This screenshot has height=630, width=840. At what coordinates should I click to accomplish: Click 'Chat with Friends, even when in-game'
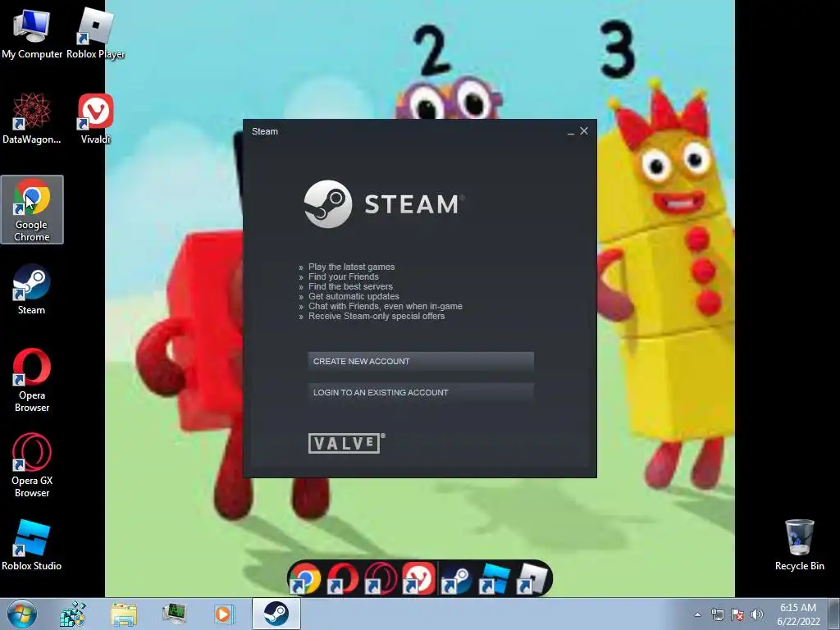coord(386,307)
